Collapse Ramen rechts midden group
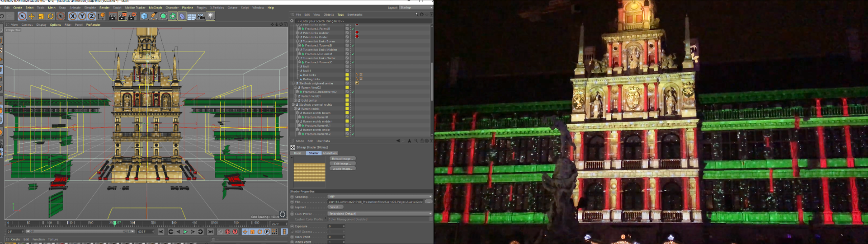This screenshot has width=868, height=244. coord(297,121)
